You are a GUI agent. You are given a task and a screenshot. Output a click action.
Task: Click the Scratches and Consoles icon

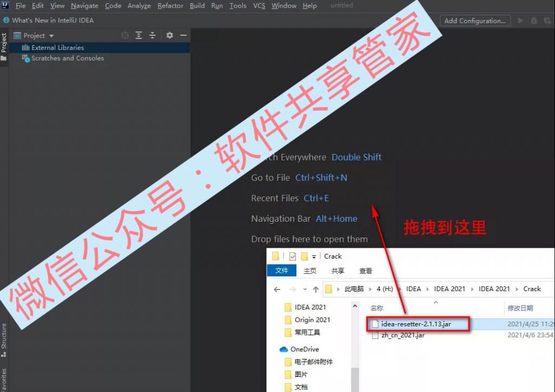(x=25, y=59)
